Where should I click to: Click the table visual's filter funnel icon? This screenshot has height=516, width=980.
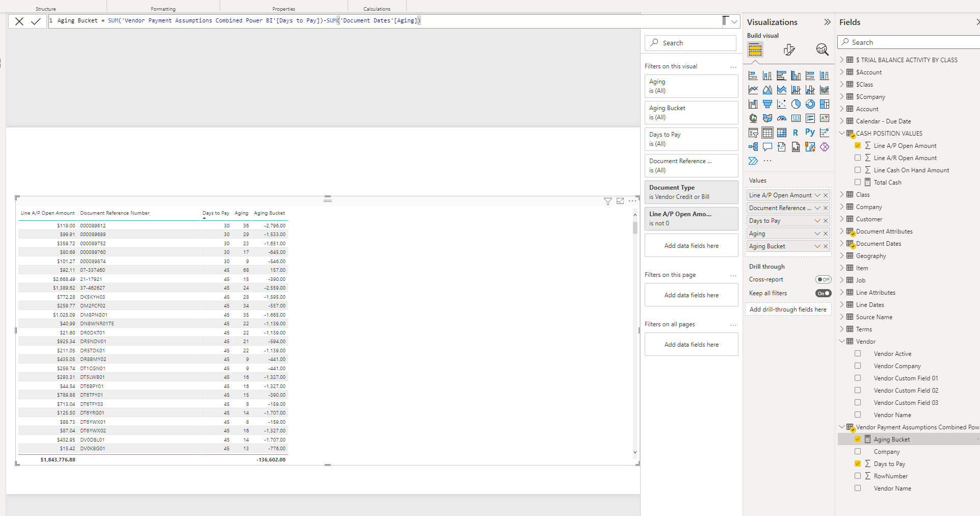tap(608, 201)
